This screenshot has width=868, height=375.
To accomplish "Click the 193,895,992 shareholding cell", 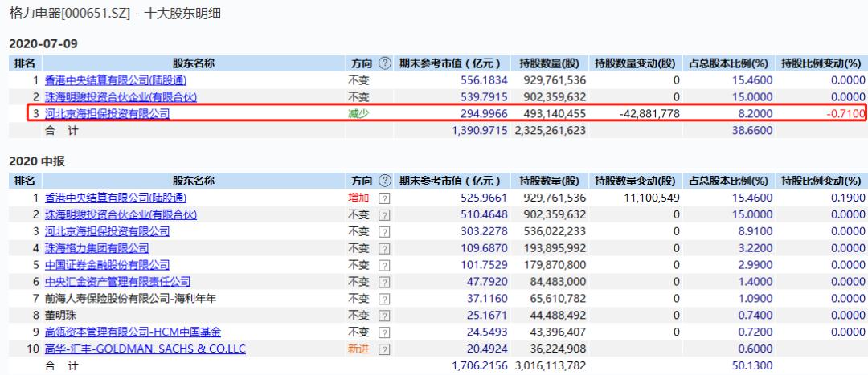I will tap(554, 248).
